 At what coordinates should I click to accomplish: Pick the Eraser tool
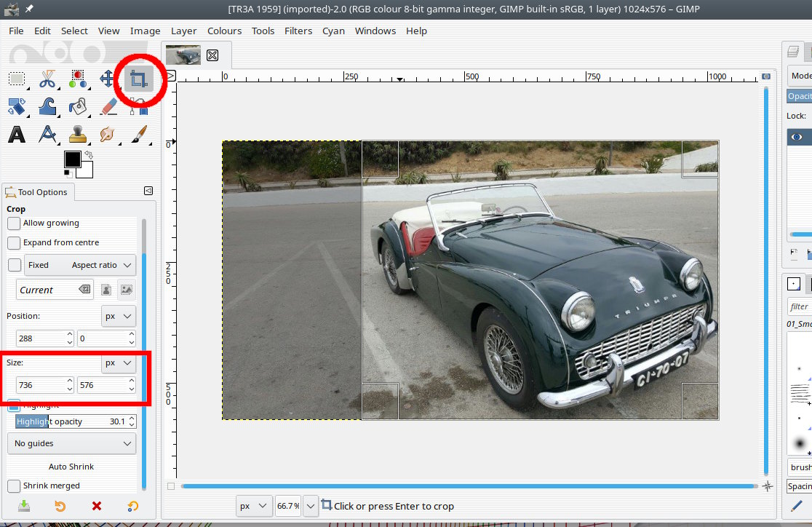coord(108,107)
